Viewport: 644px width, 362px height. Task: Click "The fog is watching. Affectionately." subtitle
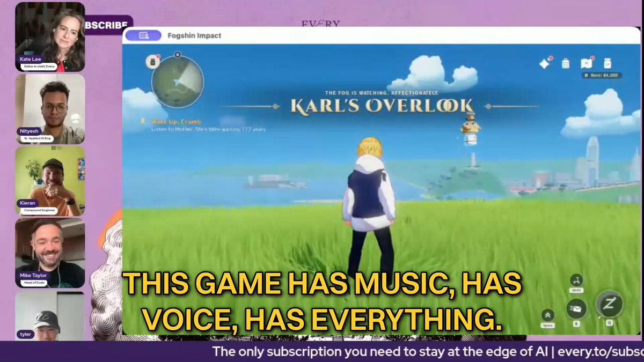[382, 92]
